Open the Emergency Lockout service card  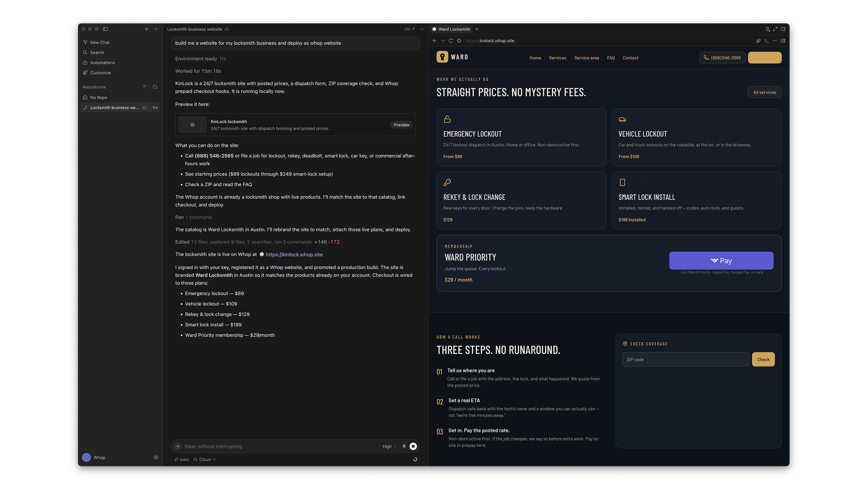(521, 137)
